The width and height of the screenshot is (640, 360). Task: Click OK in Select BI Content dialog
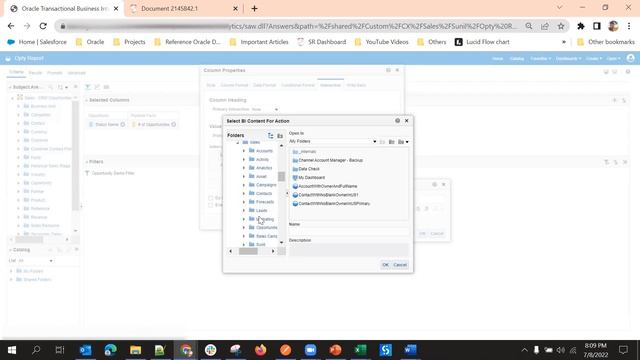[385, 265]
